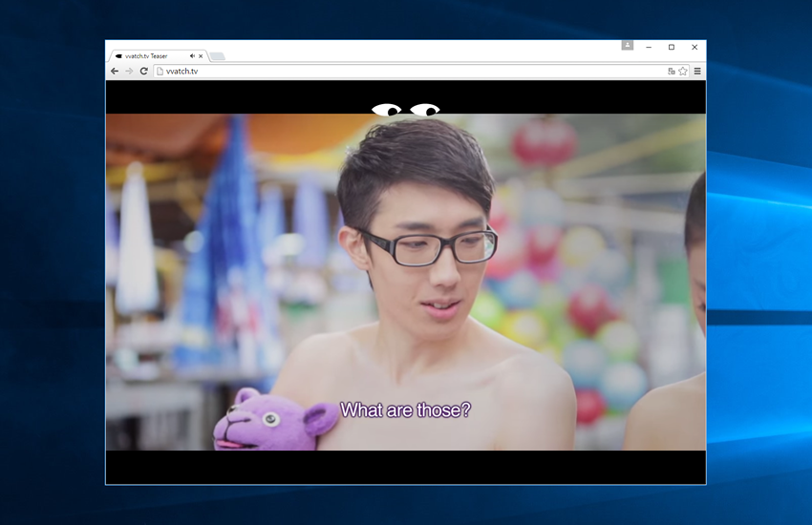This screenshot has width=812, height=525.
Task: Click the cartoon eyes logo above the video
Action: pyautogui.click(x=405, y=110)
